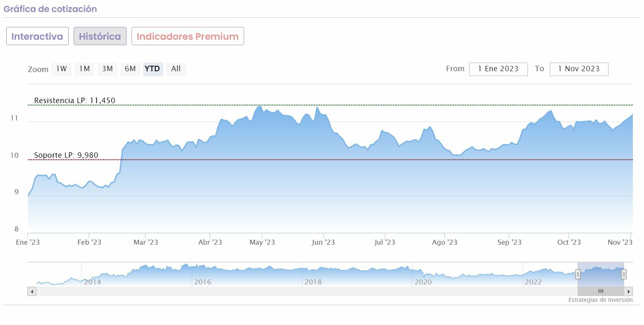
Task: Edit the To date field
Action: click(x=579, y=69)
